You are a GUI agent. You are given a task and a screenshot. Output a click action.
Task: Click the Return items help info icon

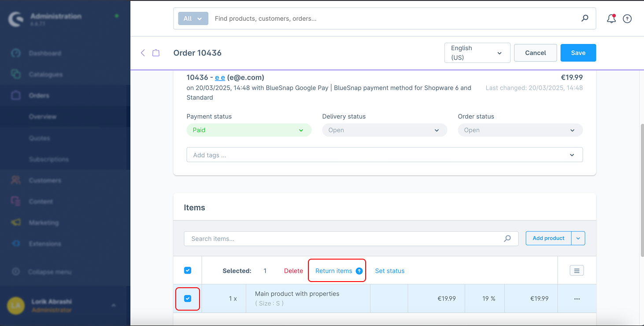coord(359,271)
